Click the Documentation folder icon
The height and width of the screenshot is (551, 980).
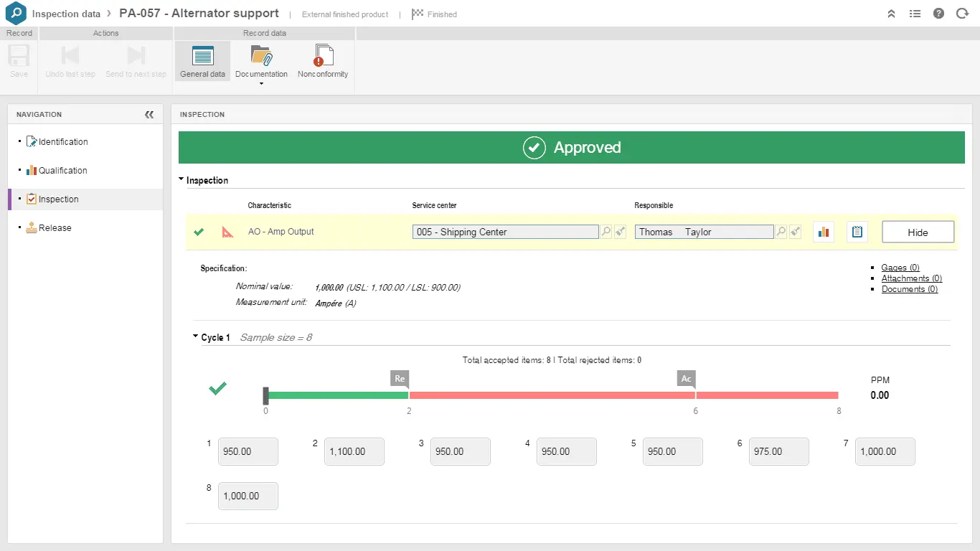pyautogui.click(x=261, y=56)
